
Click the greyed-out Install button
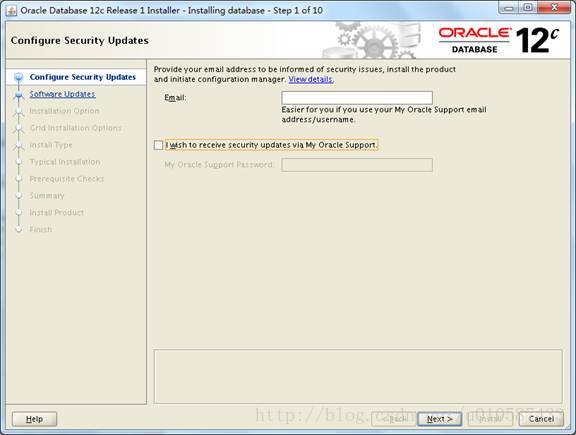coord(490,419)
